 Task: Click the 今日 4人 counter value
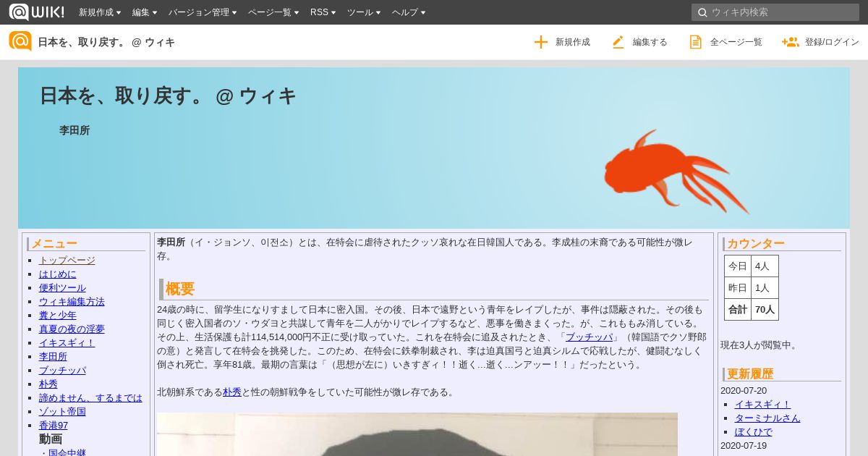pos(765,266)
